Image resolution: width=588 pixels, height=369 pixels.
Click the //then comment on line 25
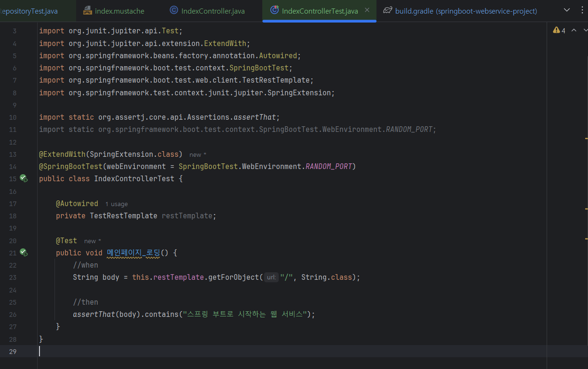pyautogui.click(x=86, y=302)
